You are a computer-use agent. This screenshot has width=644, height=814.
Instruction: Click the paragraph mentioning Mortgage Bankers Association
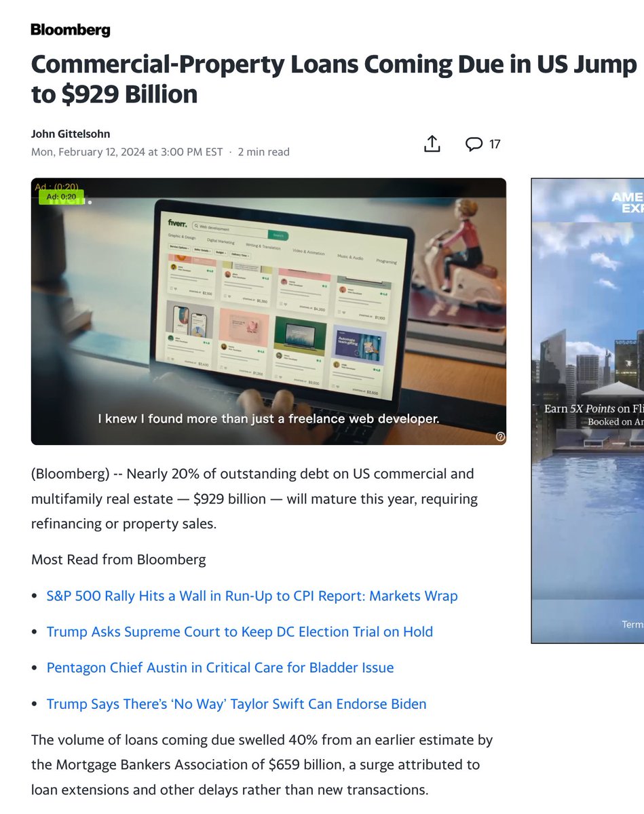262,764
